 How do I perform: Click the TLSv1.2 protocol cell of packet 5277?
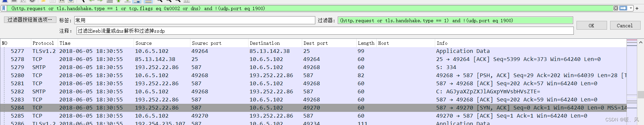[44, 51]
